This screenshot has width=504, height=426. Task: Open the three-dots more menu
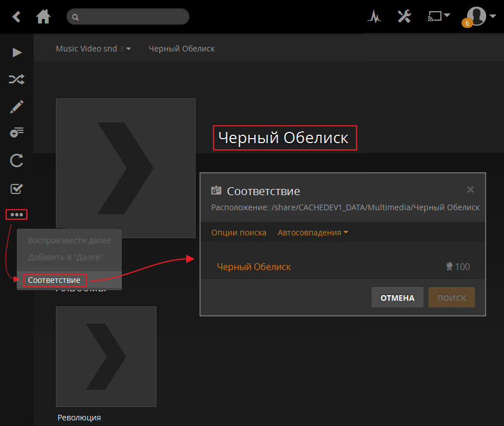(x=17, y=215)
